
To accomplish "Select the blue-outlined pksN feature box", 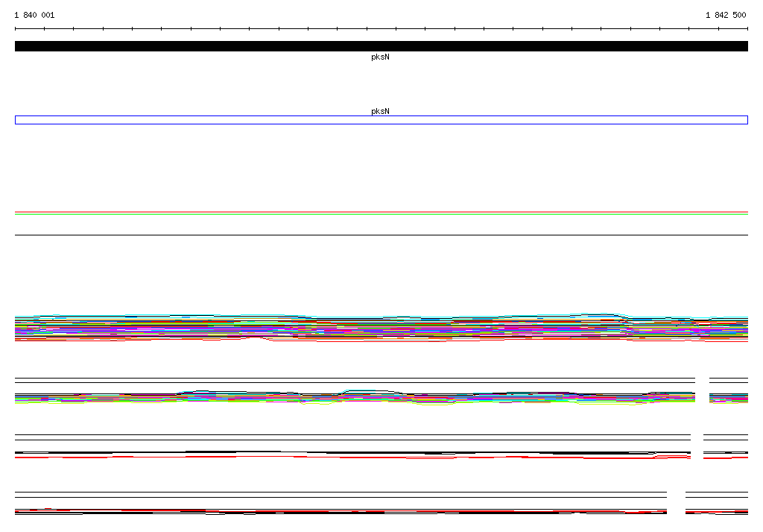I will [381, 120].
